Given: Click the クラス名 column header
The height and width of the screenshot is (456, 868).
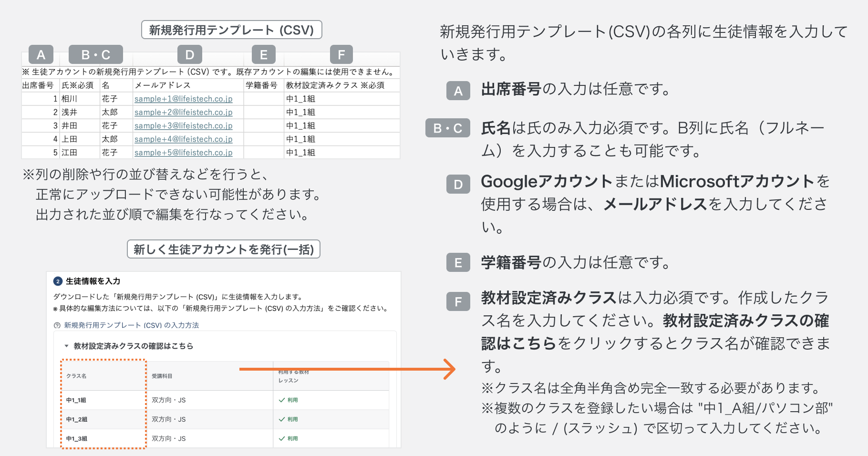Looking at the screenshot, I should pyautogui.click(x=76, y=376).
